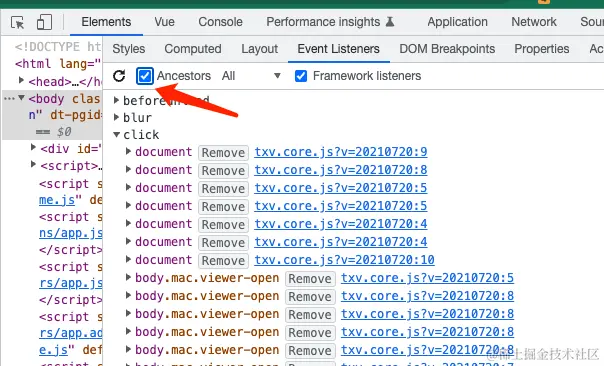Toggle the Framework listeners checkbox
604x366 pixels.
301,76
